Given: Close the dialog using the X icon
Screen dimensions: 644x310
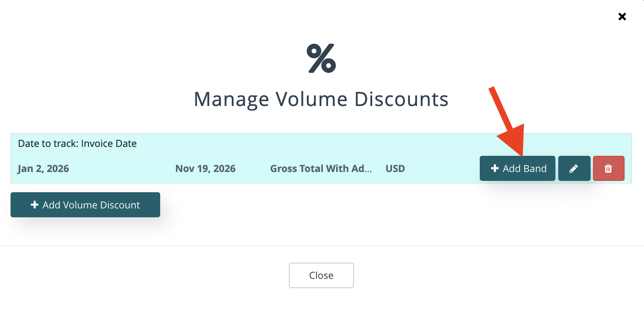Looking at the screenshot, I should pos(622,17).
